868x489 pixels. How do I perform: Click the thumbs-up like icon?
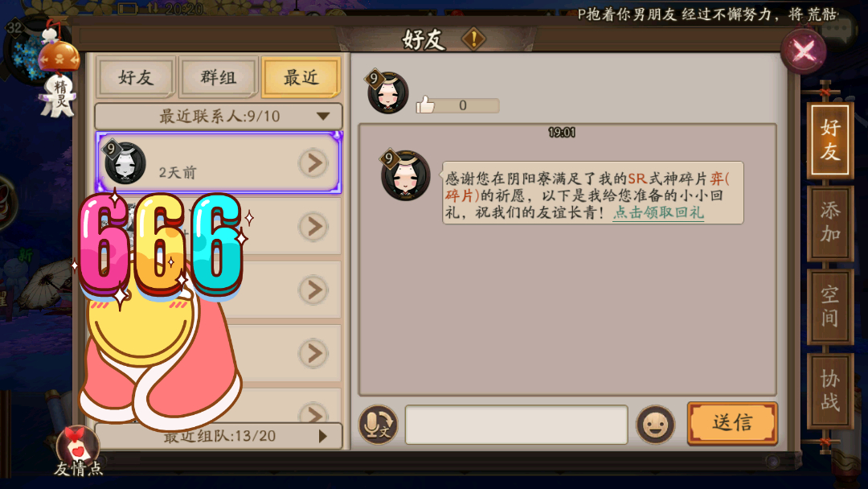tap(425, 105)
